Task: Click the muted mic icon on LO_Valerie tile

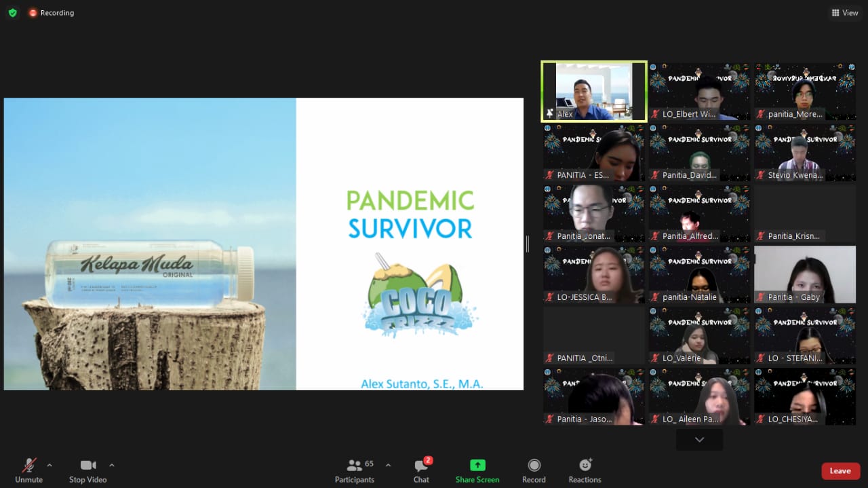Action: click(655, 358)
